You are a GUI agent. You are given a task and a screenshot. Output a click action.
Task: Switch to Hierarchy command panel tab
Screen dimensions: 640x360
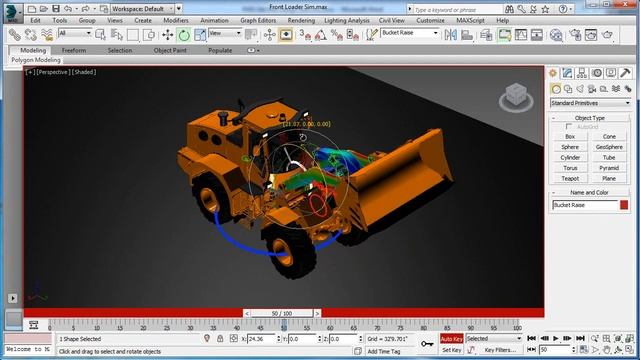[x=582, y=73]
